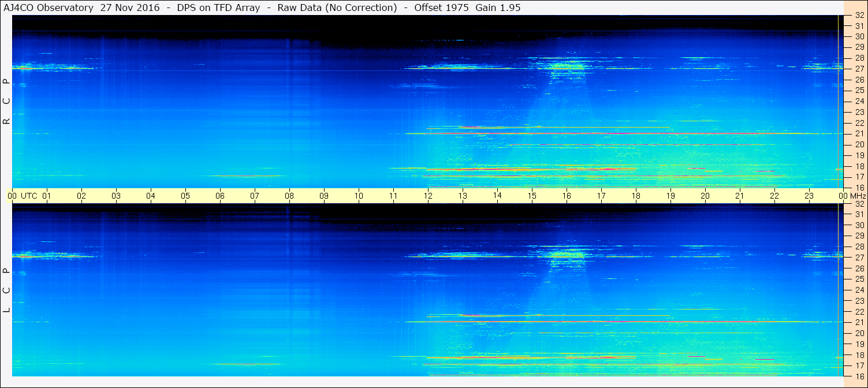Select the 11 hour tick on the UTC axis
The image size is (868, 388).
point(393,196)
